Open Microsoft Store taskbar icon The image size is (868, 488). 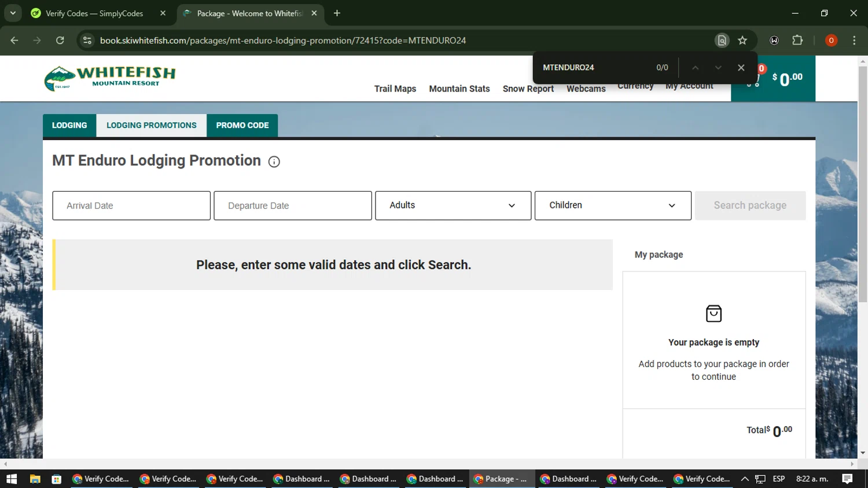point(56,479)
